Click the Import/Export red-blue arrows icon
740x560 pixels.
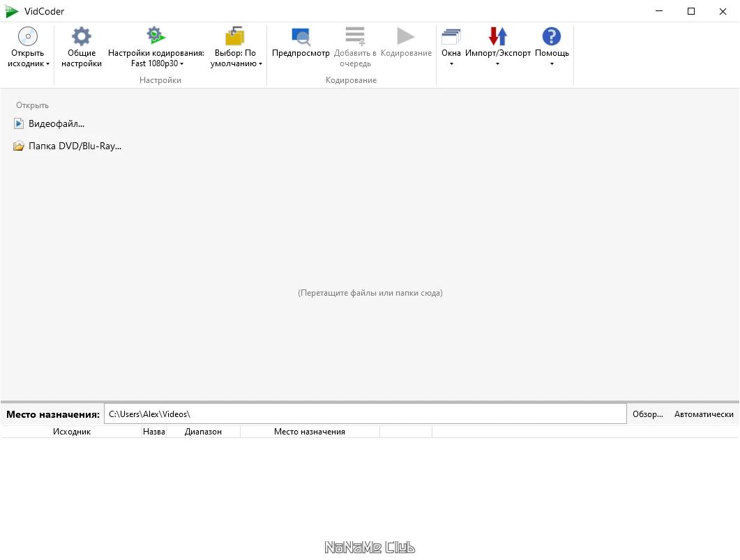pos(498,36)
